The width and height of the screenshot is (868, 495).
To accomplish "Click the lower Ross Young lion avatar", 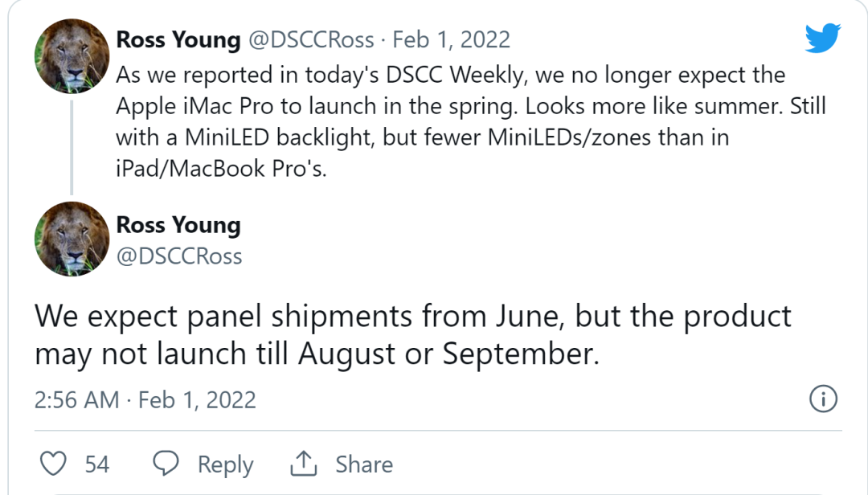I will click(72, 239).
